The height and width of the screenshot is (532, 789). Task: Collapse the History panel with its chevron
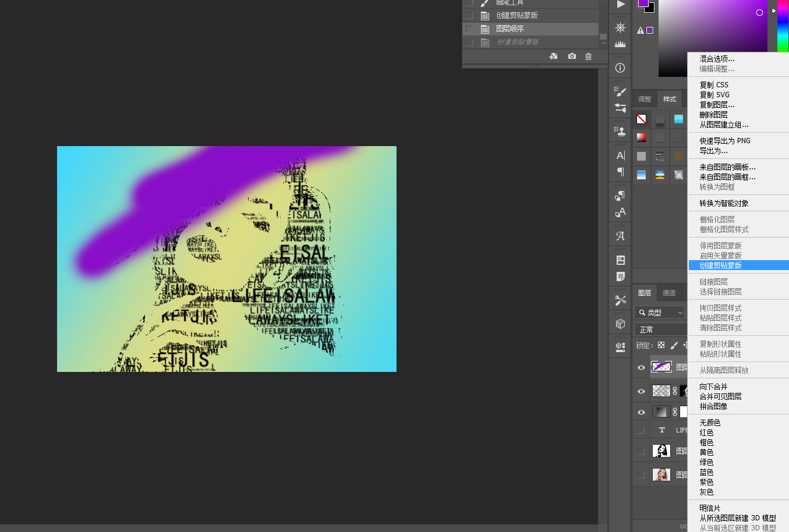603,42
